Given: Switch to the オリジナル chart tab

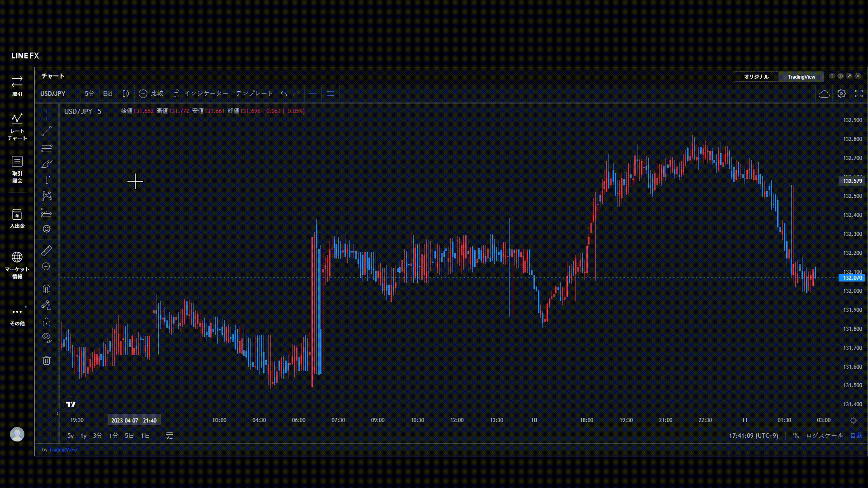Looking at the screenshot, I should tap(756, 77).
